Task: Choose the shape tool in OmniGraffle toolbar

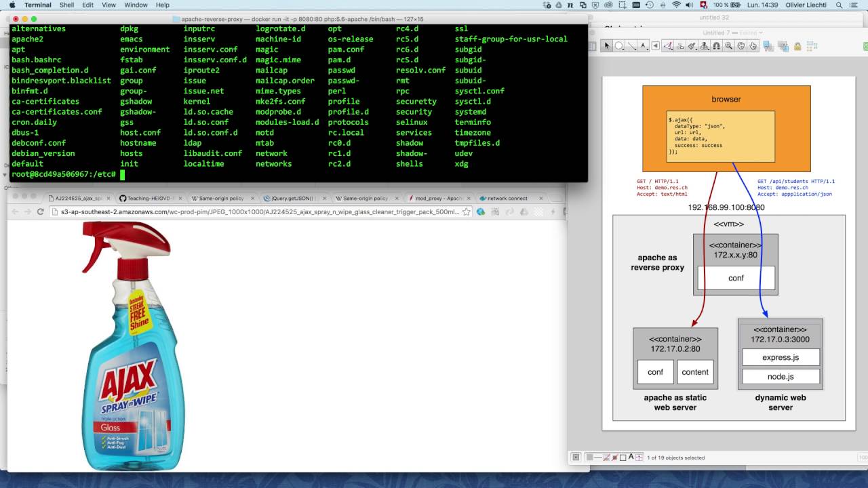Action: (619, 46)
